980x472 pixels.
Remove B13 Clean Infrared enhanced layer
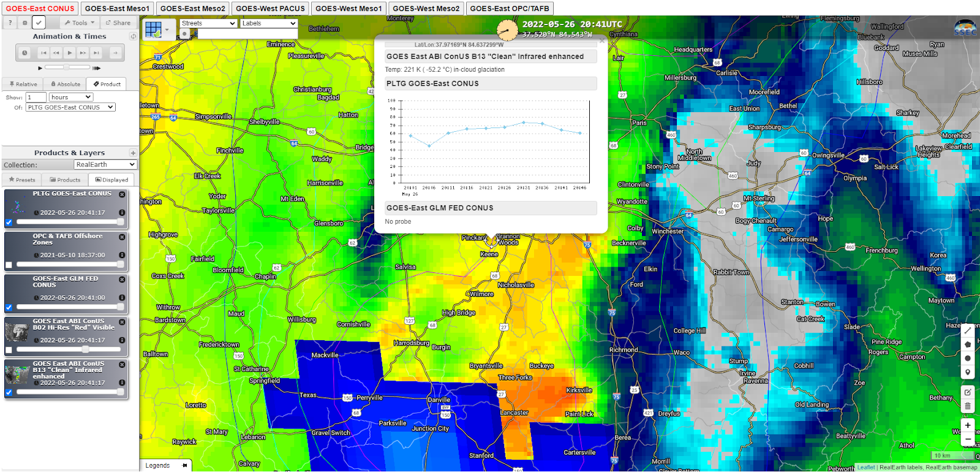click(122, 364)
